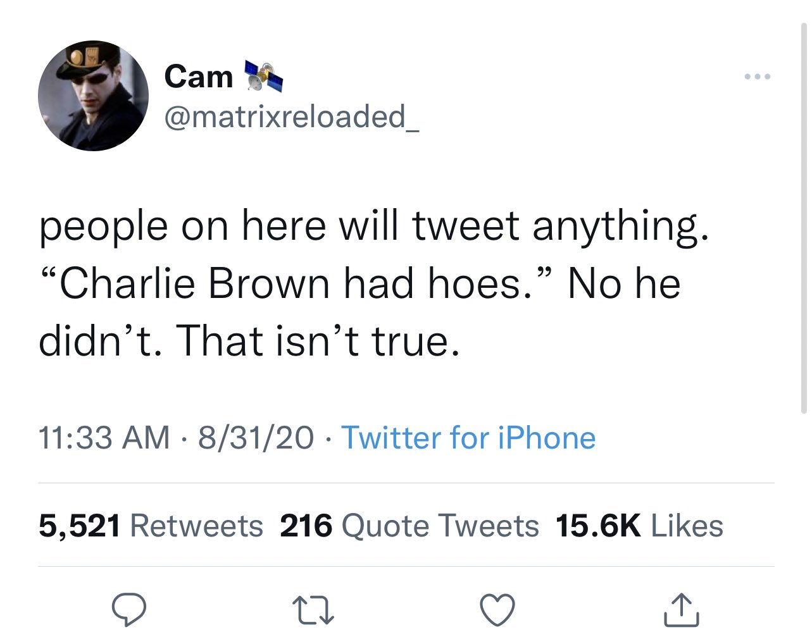View the 5,521 Retweets list
This screenshot has height=644, width=812.
click(x=151, y=526)
